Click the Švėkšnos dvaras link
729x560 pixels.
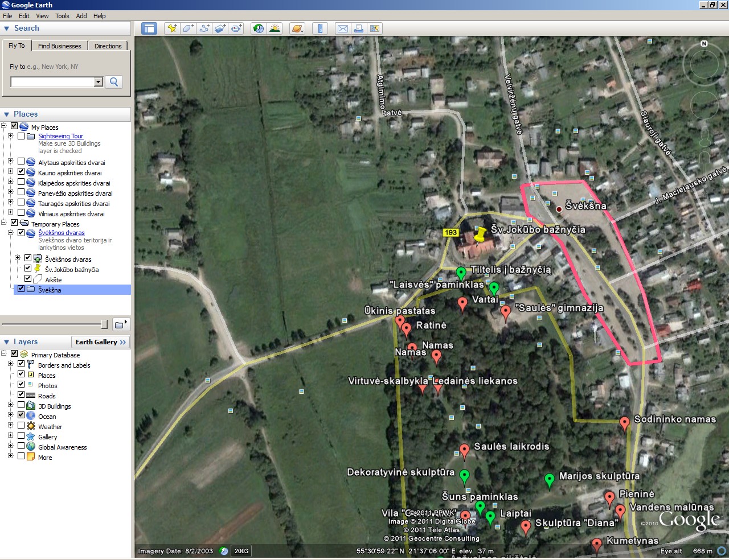pos(61,233)
